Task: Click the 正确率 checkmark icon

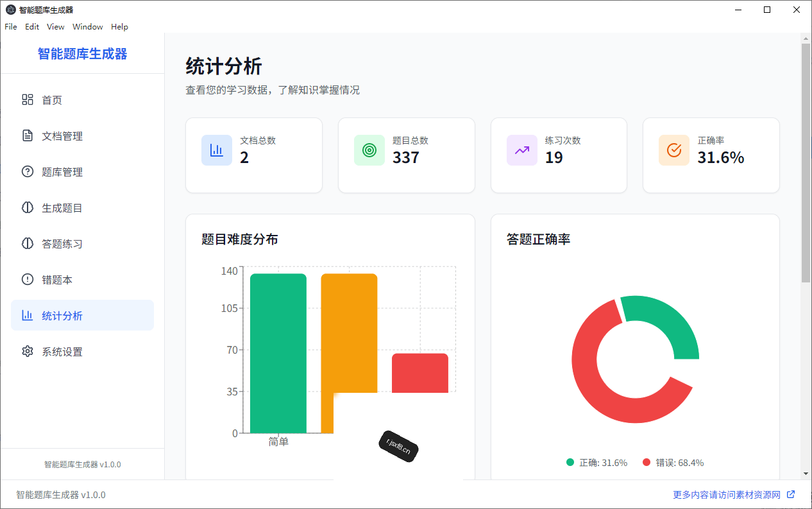Action: tap(674, 150)
